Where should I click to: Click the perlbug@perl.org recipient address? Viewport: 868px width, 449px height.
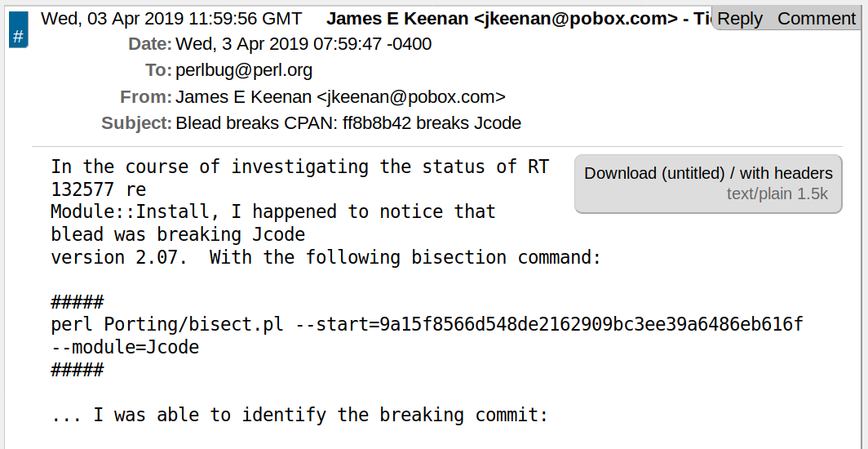point(244,70)
